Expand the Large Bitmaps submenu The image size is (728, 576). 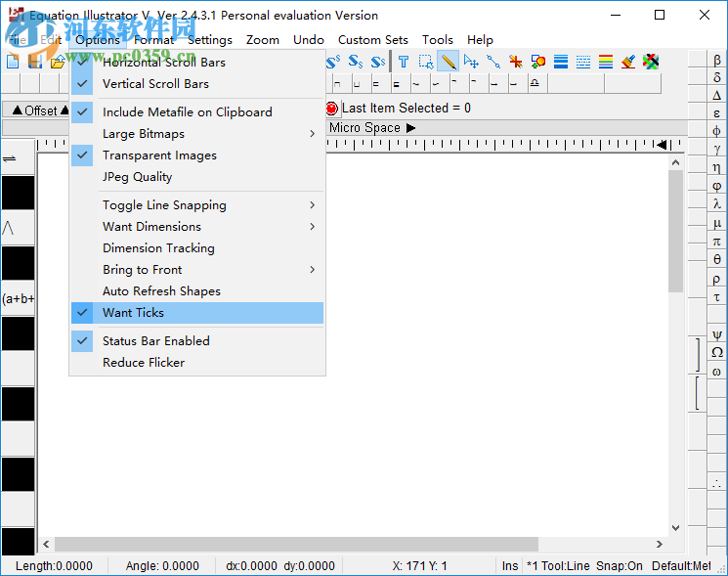point(197,134)
